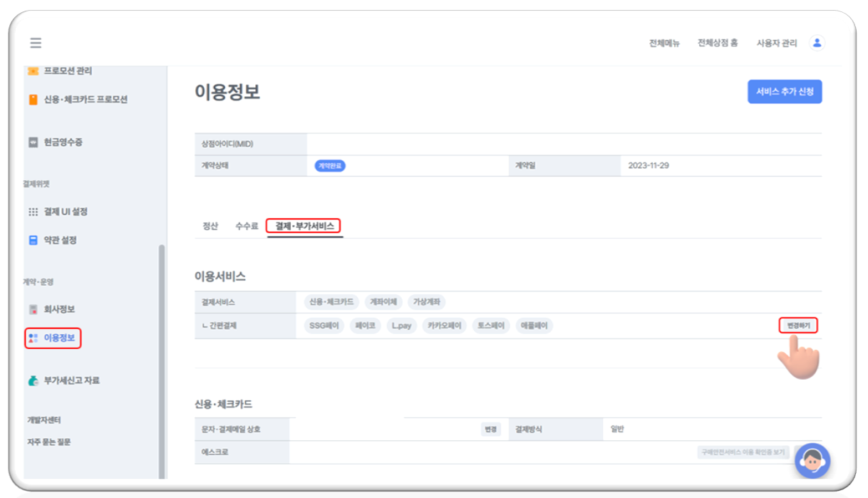Click the 서비스 추가 신청 button
The height and width of the screenshot is (498, 868).
click(x=784, y=92)
